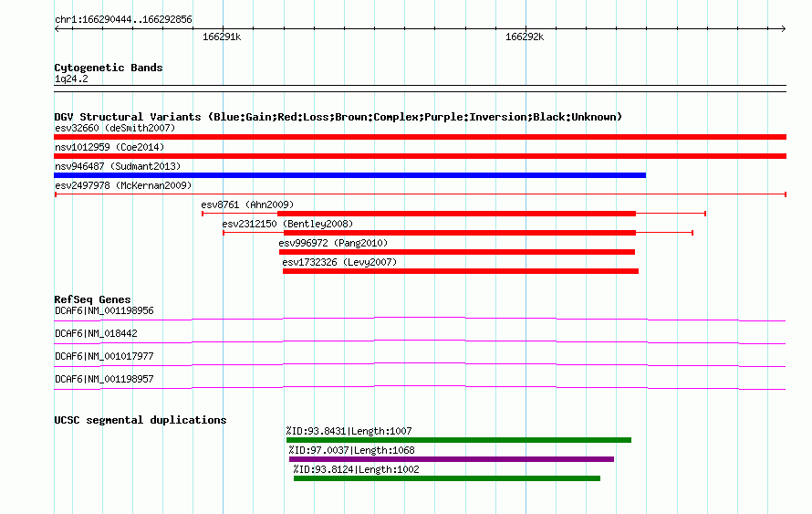Viewport: 812px width, 514px height.
Task: Open the esv8761 (Ahn2009) variant label
Action: click(247, 205)
